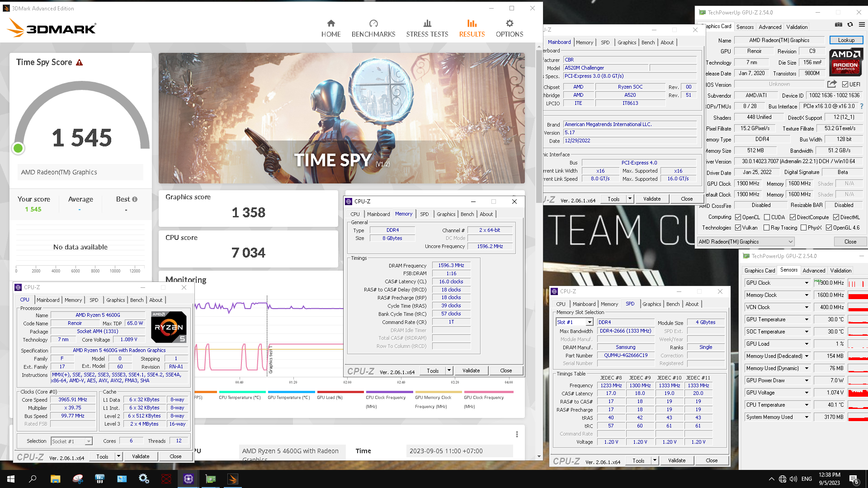Screen dimensions: 868x488
Task: Toggle the PhysX checkbox
Action: [x=803, y=228]
